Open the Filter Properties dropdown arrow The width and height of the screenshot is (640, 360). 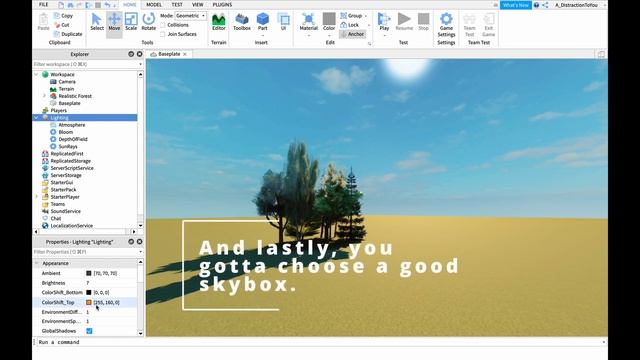coord(140,252)
